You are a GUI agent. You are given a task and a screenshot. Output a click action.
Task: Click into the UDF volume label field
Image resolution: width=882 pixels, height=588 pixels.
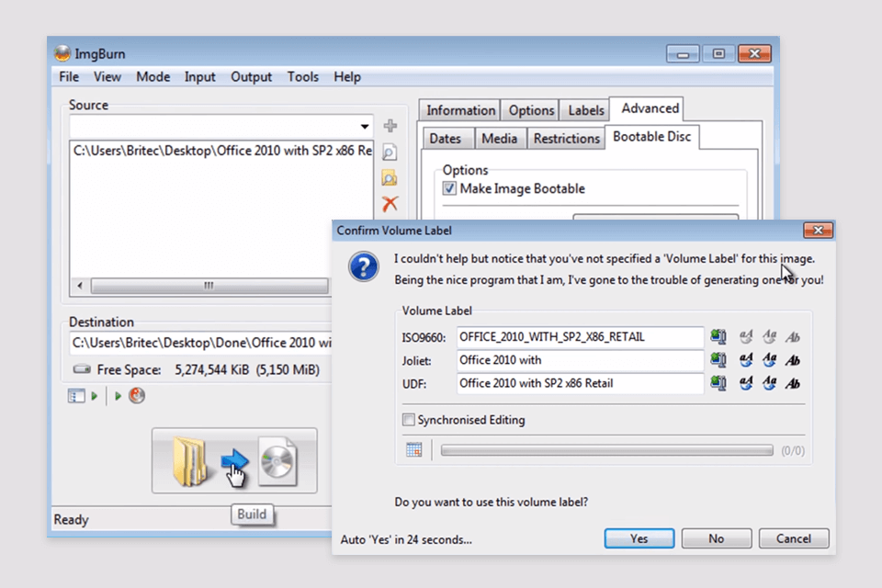(580, 383)
